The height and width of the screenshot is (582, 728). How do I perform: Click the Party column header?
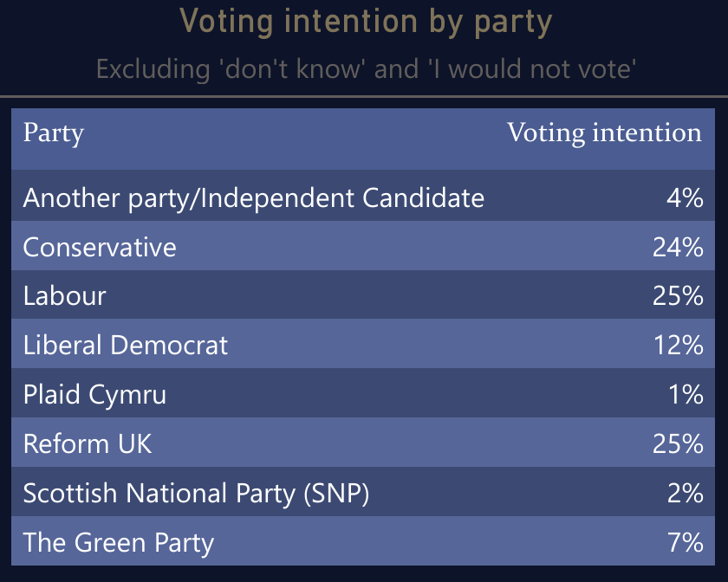[x=54, y=133]
